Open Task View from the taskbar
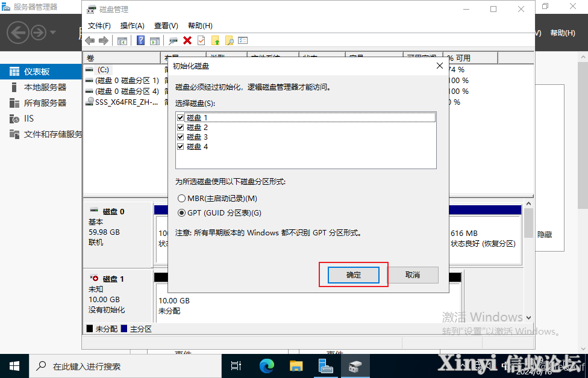 pyautogui.click(x=236, y=366)
